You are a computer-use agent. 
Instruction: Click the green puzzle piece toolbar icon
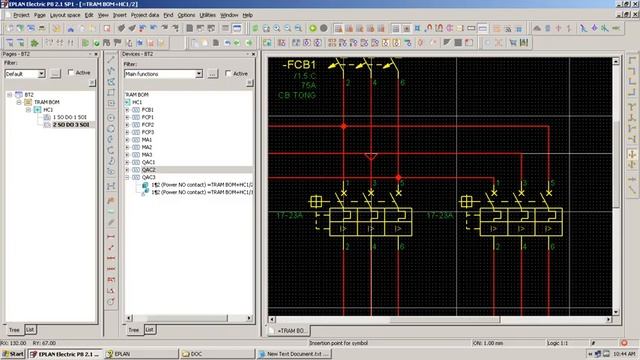pyautogui.click(x=34, y=43)
